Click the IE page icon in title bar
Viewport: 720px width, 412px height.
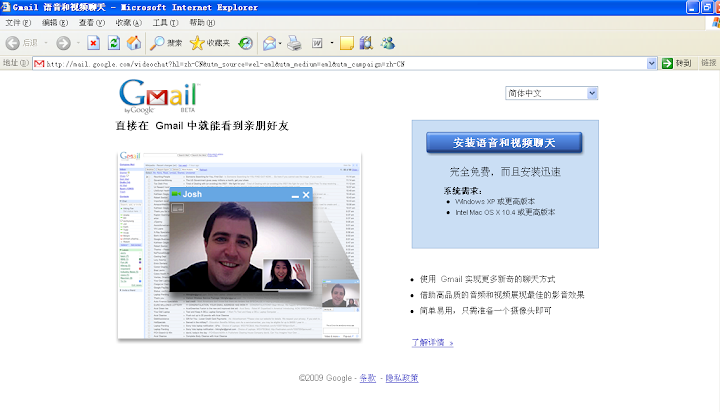tap(6, 7)
